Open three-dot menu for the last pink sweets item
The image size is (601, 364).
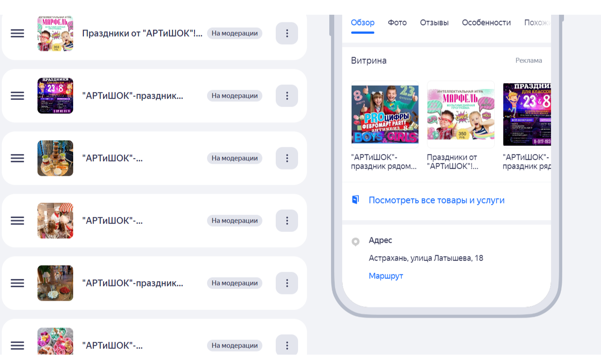pyautogui.click(x=286, y=345)
